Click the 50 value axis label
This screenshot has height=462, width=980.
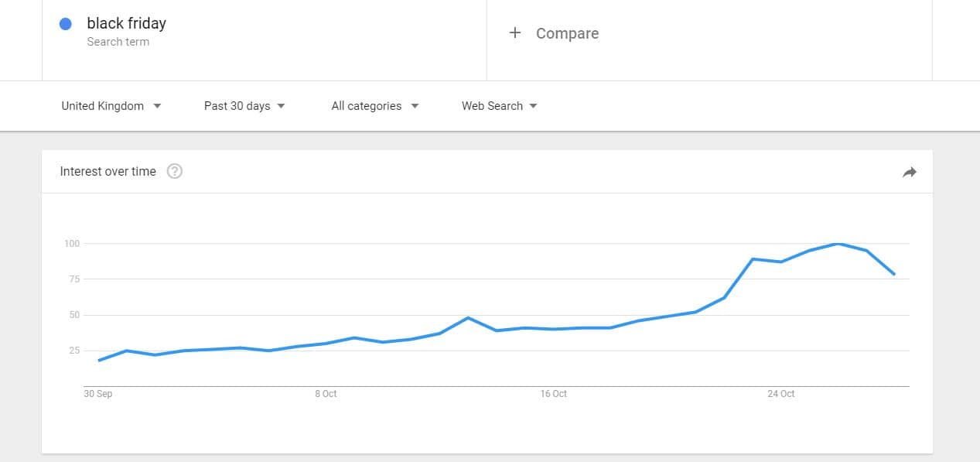pos(74,315)
